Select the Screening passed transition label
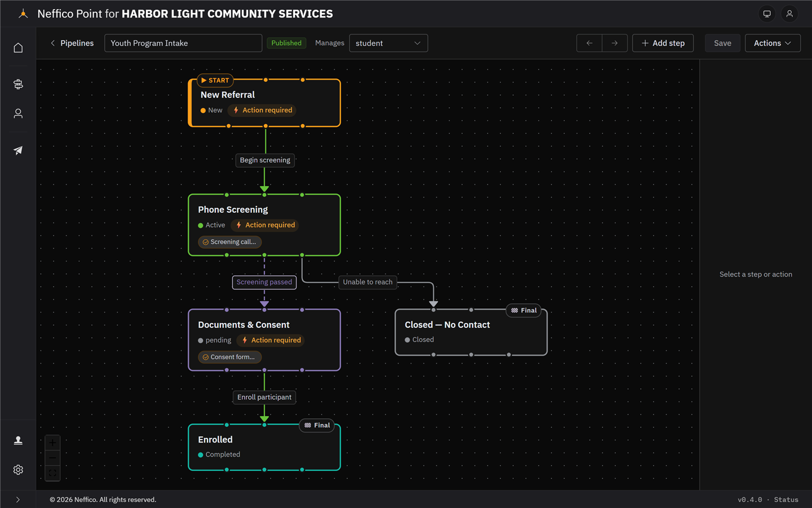The image size is (812, 508). (264, 282)
